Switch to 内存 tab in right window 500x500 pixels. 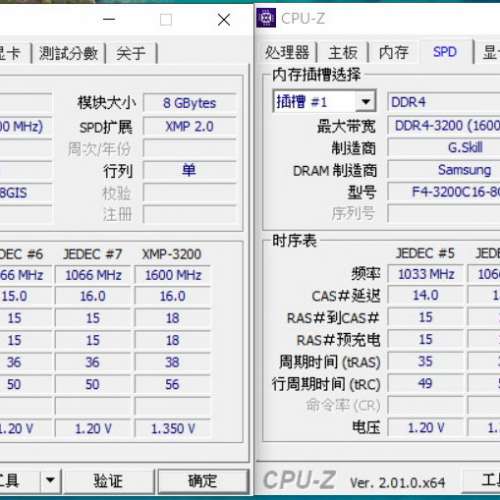(x=394, y=53)
